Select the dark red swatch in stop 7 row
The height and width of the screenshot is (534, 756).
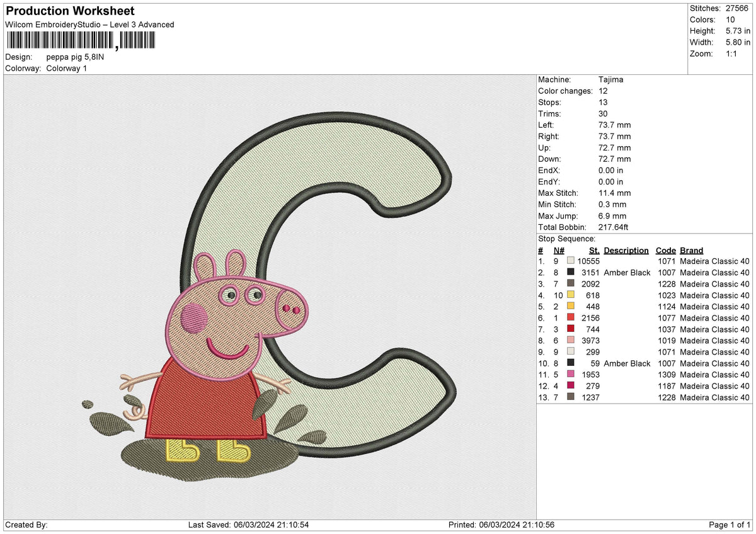click(571, 329)
